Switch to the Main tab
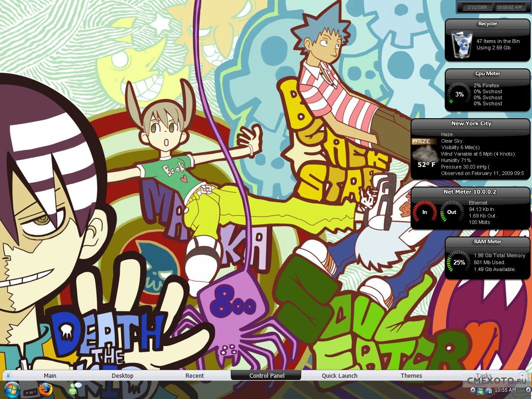This screenshot has width=532, height=399. click(x=50, y=375)
